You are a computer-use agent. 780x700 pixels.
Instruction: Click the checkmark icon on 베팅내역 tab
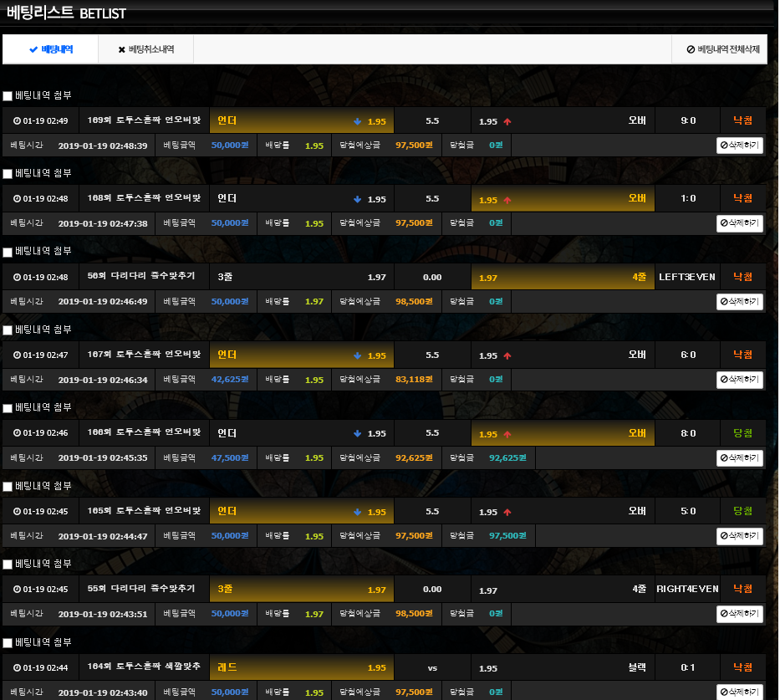[x=33, y=49]
